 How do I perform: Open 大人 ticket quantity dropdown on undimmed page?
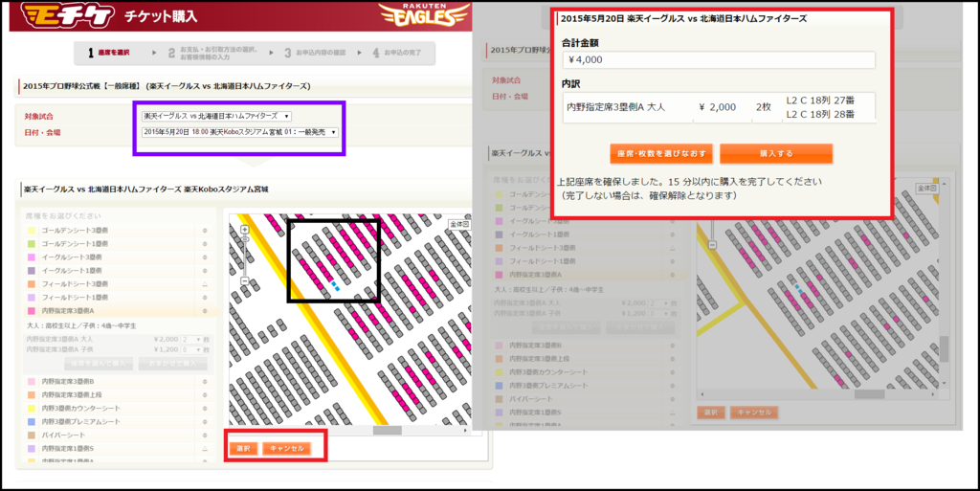(x=190, y=339)
